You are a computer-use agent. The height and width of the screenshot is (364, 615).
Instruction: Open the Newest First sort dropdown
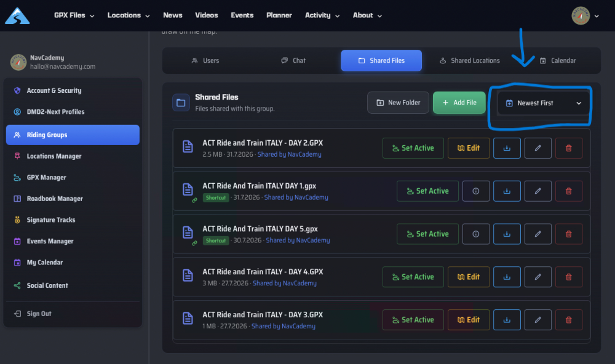[543, 103]
